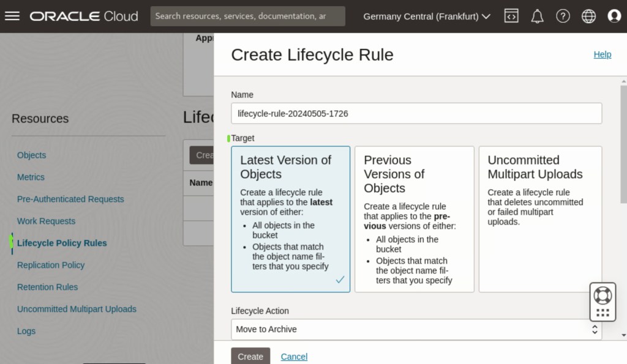627x364 pixels.
Task: Open the notifications bell
Action: 537,17
